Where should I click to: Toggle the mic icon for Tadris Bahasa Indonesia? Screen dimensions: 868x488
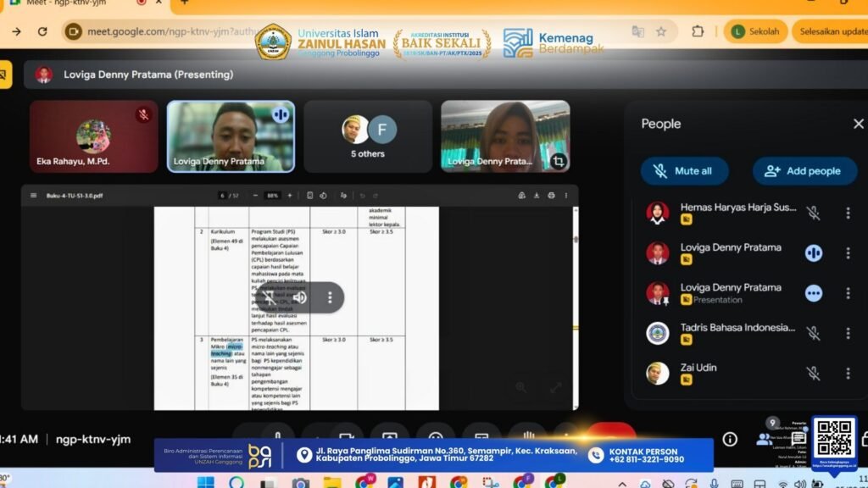[813, 333]
